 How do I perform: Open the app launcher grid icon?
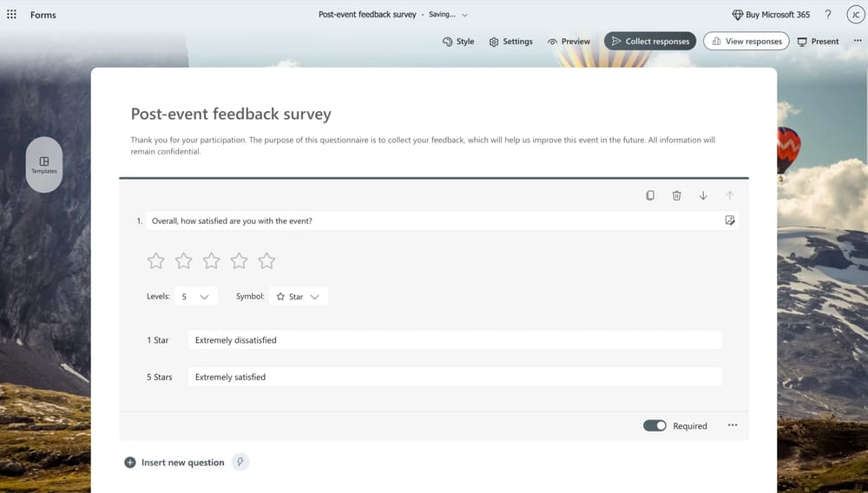coord(12,15)
